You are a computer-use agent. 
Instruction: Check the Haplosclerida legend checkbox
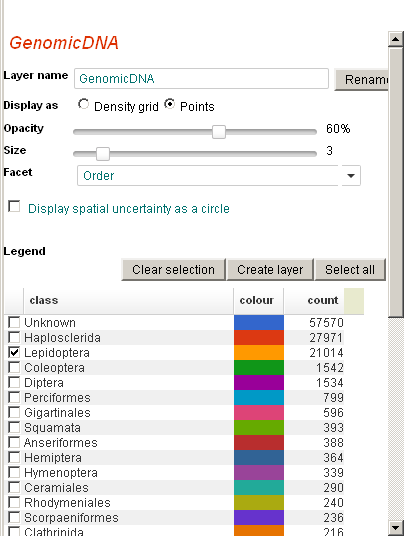[x=14, y=337]
